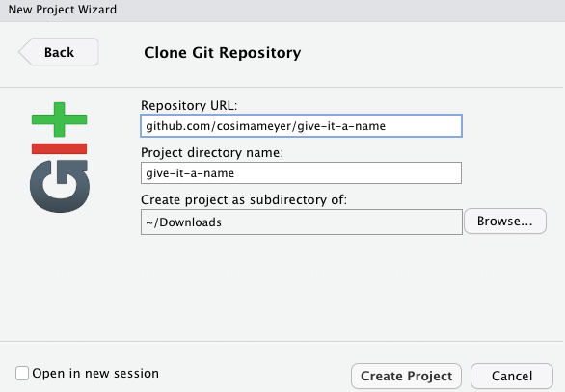Click the 'Create project as subdirectory of:' label
This screenshot has height=392, width=565.
tap(244, 199)
